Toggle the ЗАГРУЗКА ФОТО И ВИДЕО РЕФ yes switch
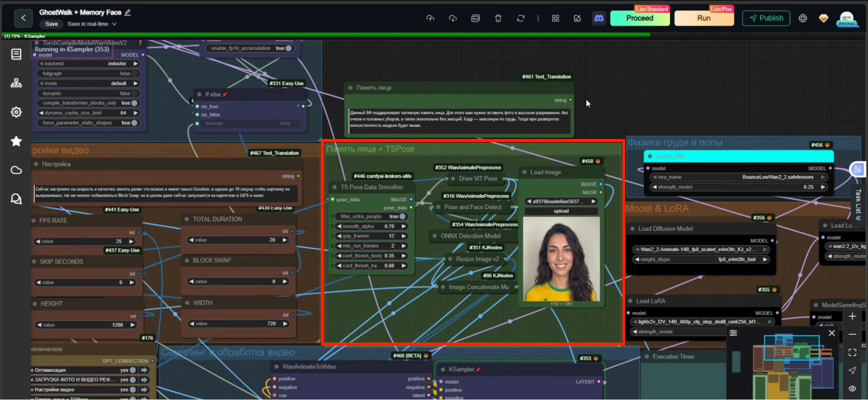The image size is (868, 400). (133, 380)
